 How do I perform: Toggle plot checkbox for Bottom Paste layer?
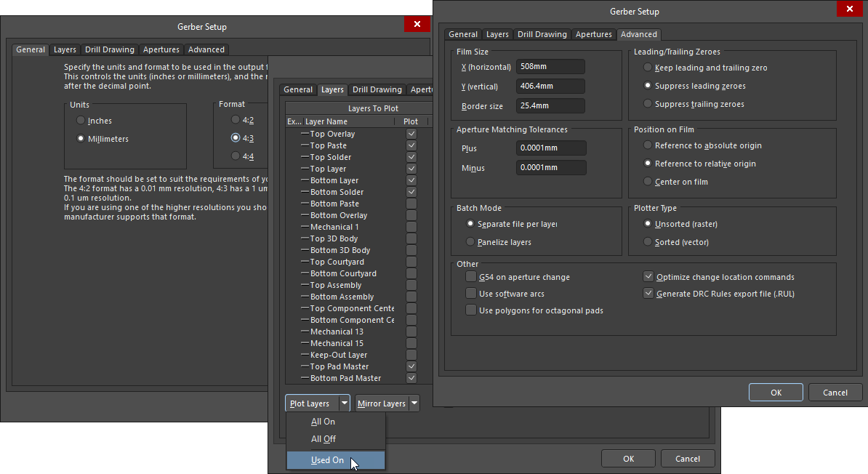point(411,204)
